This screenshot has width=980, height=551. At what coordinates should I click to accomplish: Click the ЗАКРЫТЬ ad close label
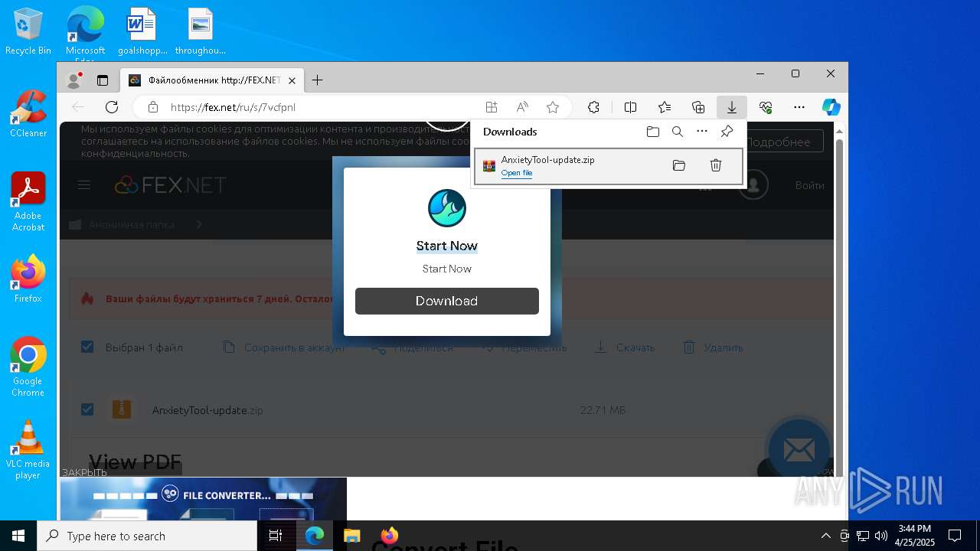click(x=84, y=472)
